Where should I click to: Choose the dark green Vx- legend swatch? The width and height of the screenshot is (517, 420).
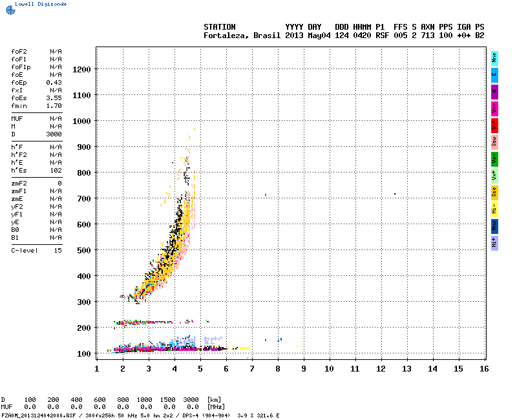pyautogui.click(x=494, y=159)
